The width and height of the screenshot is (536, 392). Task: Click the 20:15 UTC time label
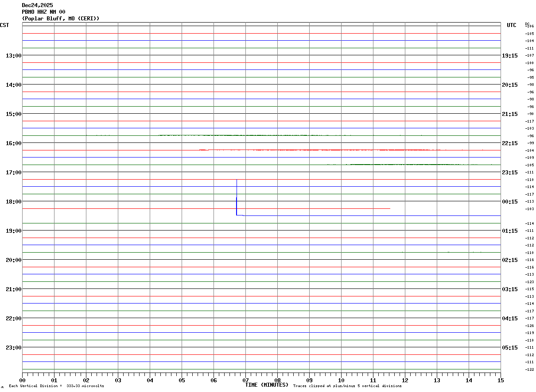(510, 85)
